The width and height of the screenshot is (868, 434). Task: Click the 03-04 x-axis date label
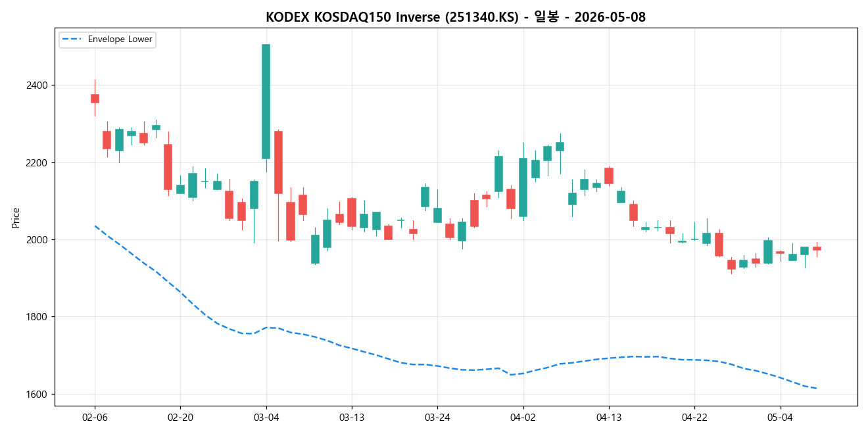pyautogui.click(x=266, y=418)
